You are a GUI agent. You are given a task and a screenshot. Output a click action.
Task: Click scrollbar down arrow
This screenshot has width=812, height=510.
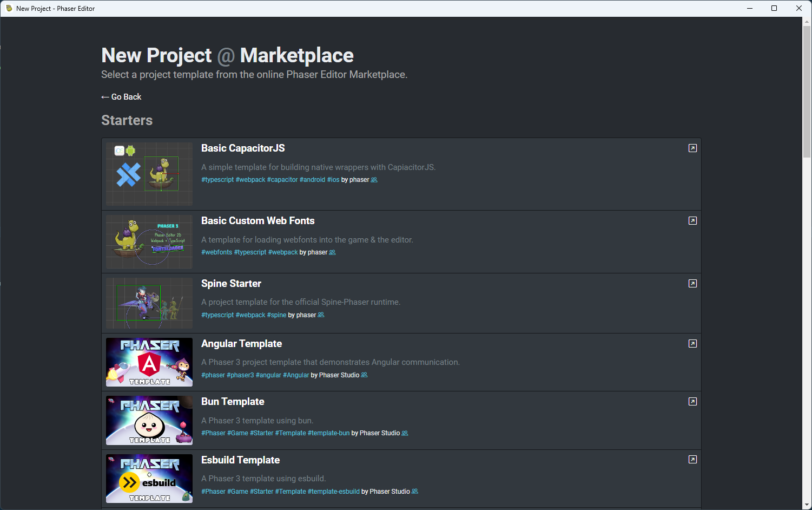(807, 506)
